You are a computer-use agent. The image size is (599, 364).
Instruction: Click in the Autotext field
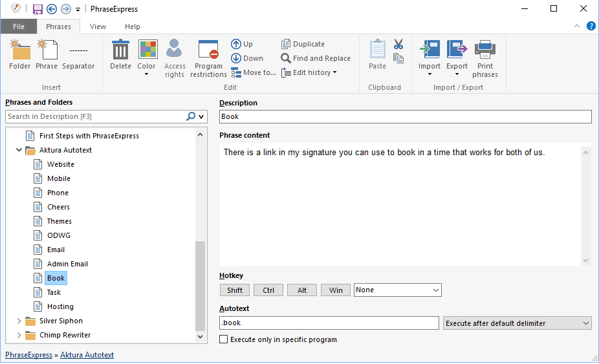click(x=329, y=323)
